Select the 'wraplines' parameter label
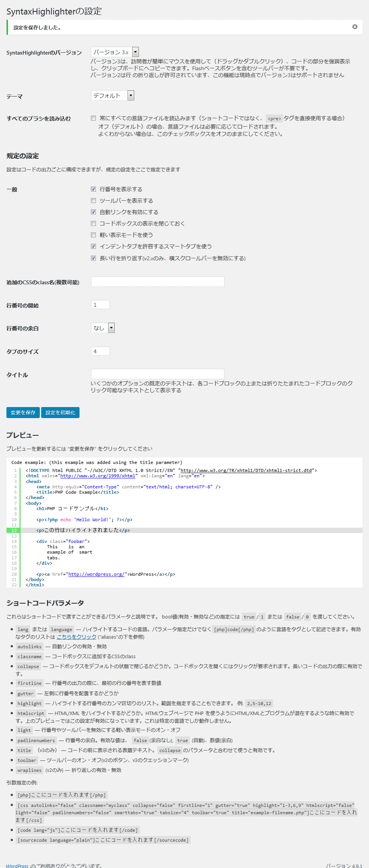The height and width of the screenshot is (868, 369). coord(29,770)
